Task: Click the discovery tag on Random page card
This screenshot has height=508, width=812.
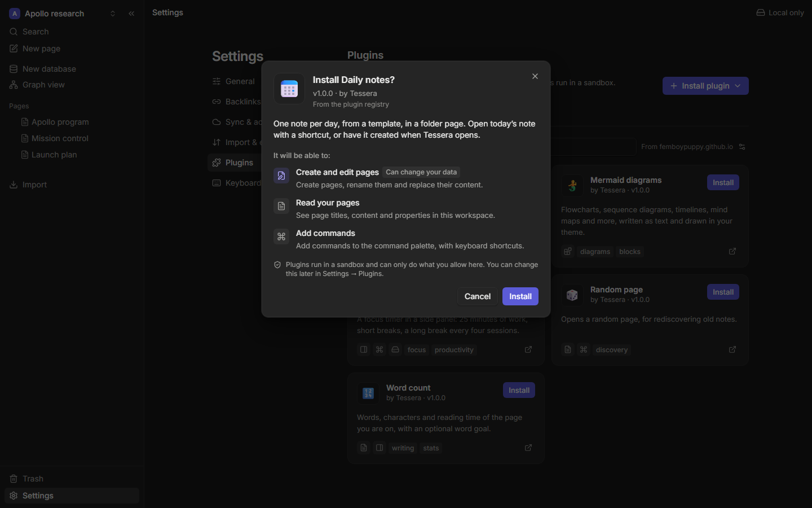Action: click(x=612, y=350)
